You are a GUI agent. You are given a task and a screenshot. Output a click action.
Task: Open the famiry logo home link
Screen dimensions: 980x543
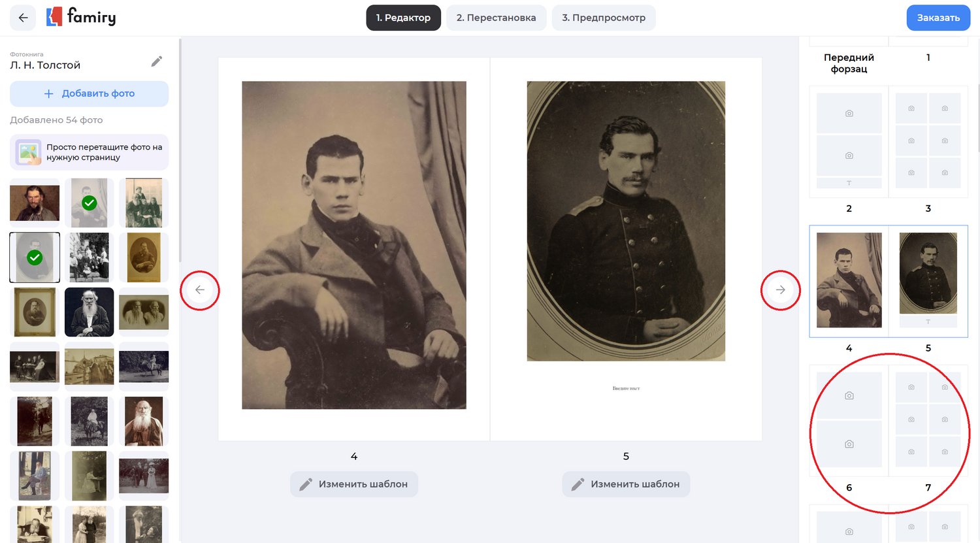[81, 17]
